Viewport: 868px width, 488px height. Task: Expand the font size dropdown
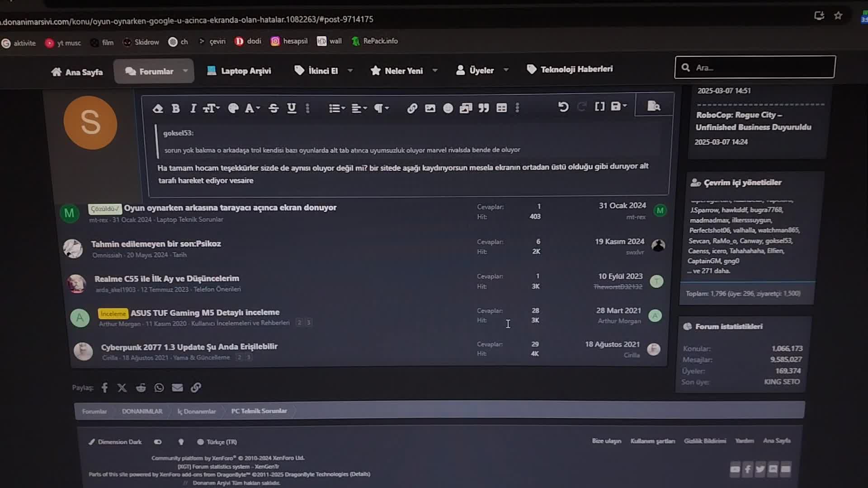point(211,108)
